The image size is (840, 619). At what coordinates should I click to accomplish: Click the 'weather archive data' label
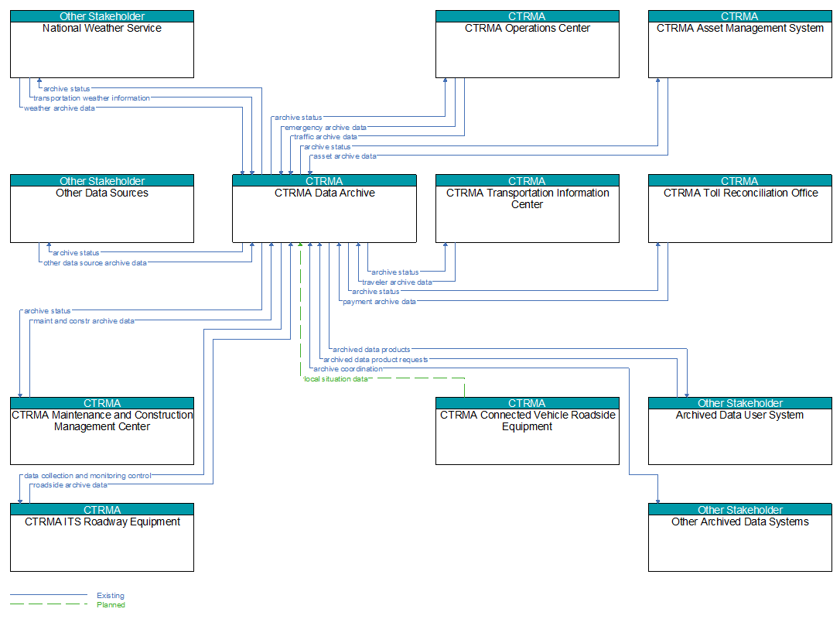tap(60, 108)
